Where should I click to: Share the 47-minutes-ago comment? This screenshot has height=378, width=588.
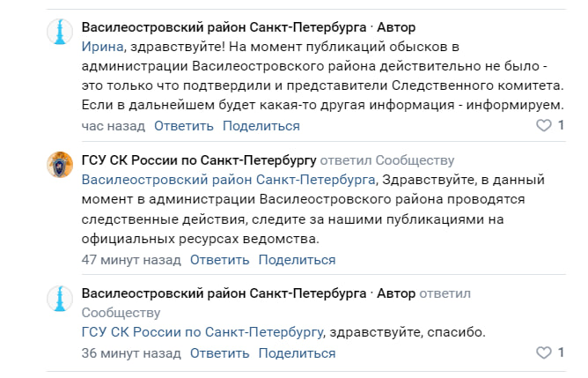coord(297,260)
